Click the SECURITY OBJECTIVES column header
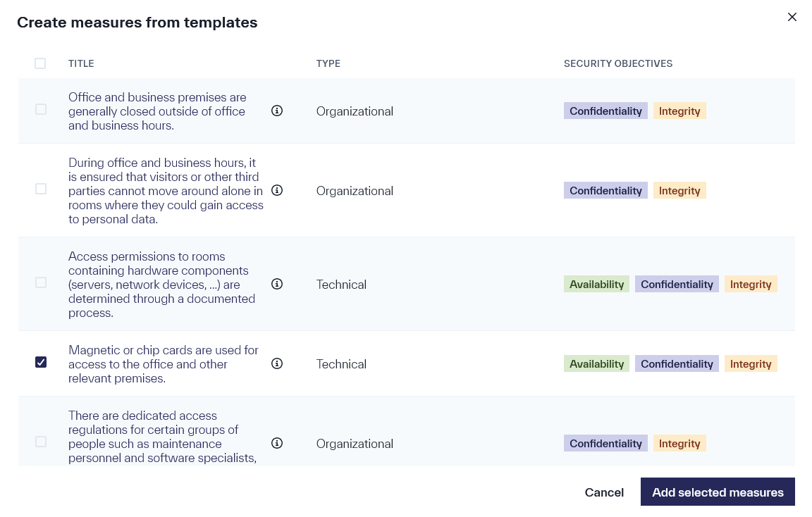 (x=618, y=63)
